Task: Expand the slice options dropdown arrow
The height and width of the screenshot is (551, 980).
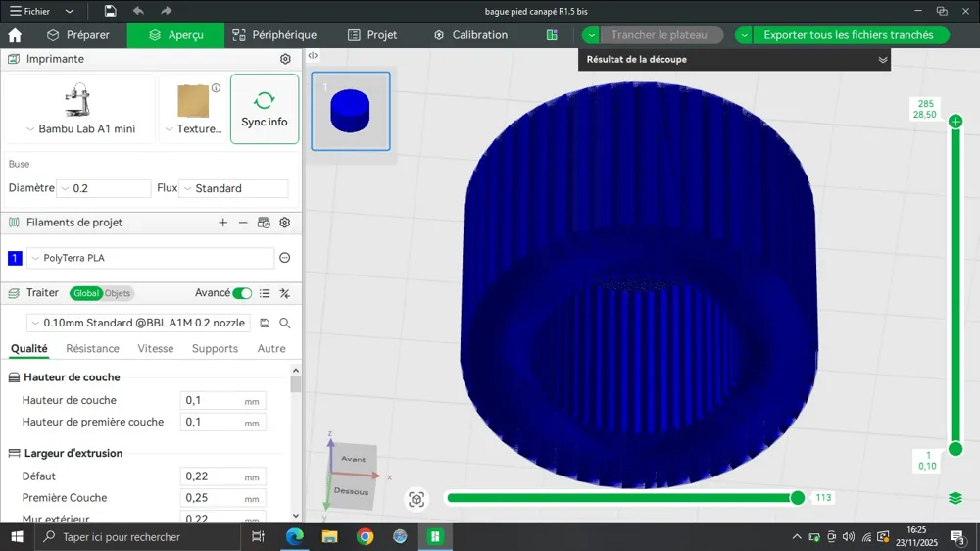Action: 591,35
